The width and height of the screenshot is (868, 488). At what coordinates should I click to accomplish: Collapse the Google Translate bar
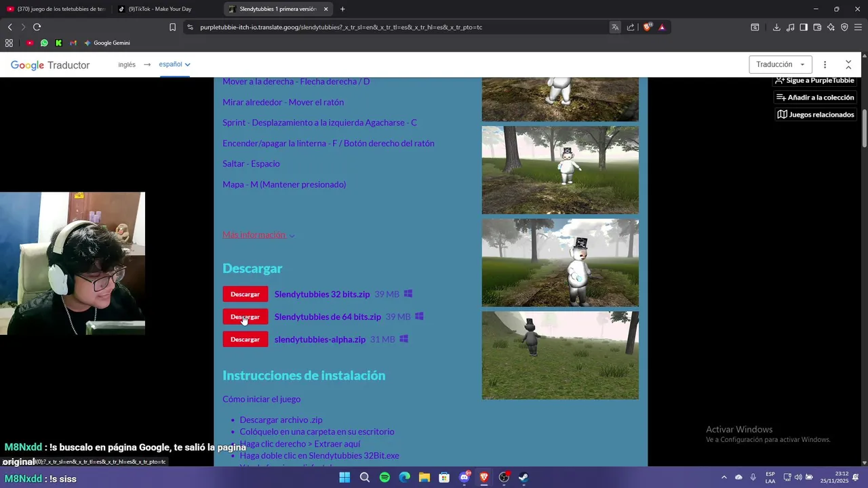coord(848,64)
